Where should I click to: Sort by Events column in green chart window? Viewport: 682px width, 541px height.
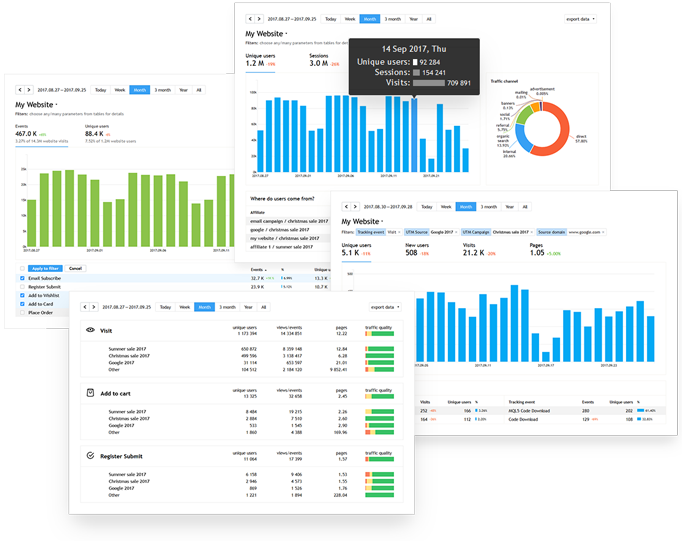click(x=258, y=270)
